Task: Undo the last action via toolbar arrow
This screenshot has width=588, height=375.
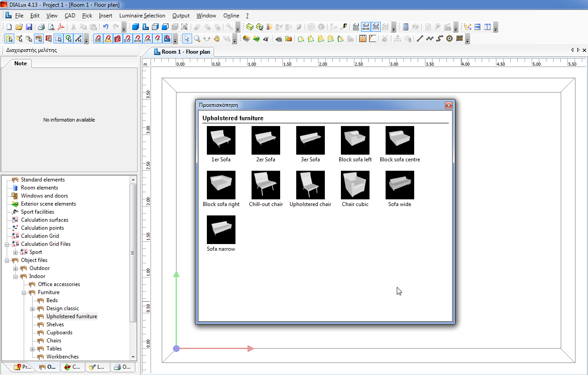Action: coord(105,27)
